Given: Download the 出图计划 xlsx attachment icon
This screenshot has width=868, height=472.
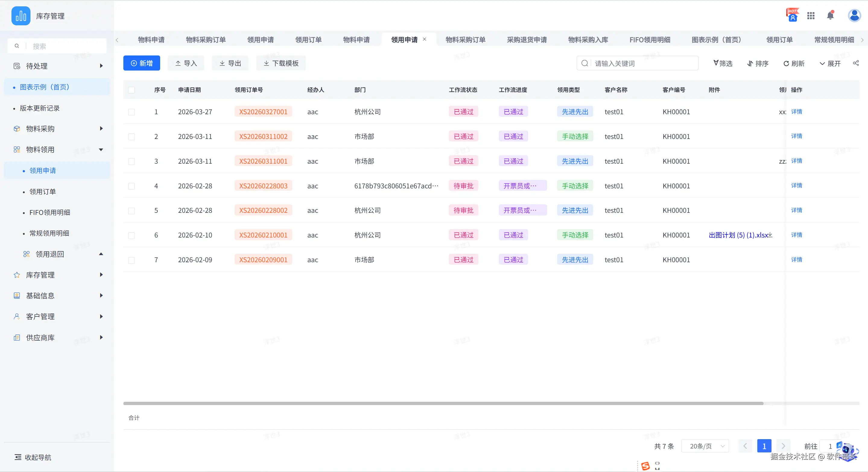Looking at the screenshot, I should (x=770, y=235).
